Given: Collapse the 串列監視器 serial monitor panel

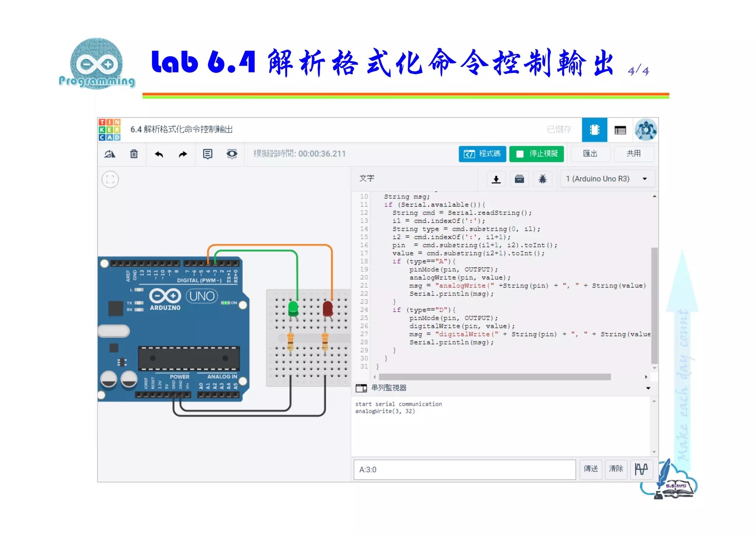Looking at the screenshot, I should [x=648, y=388].
